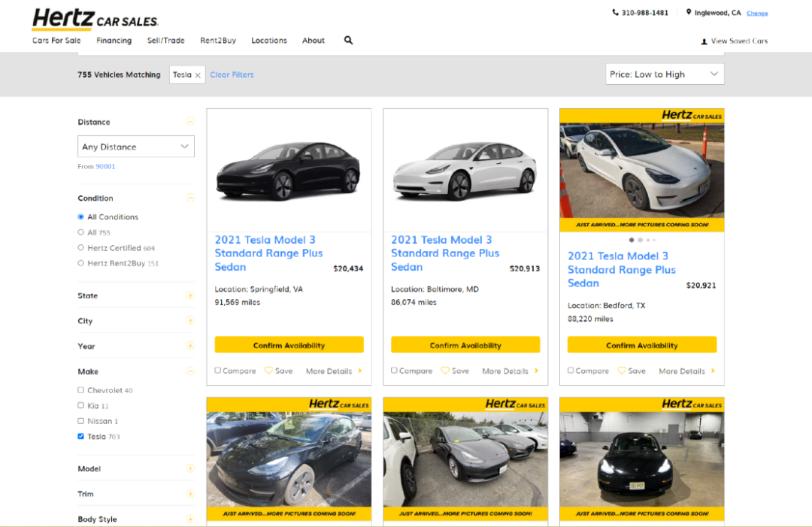This screenshot has width=812, height=527.
Task: Open the Price: Low to High sort dropdown
Action: click(x=665, y=74)
